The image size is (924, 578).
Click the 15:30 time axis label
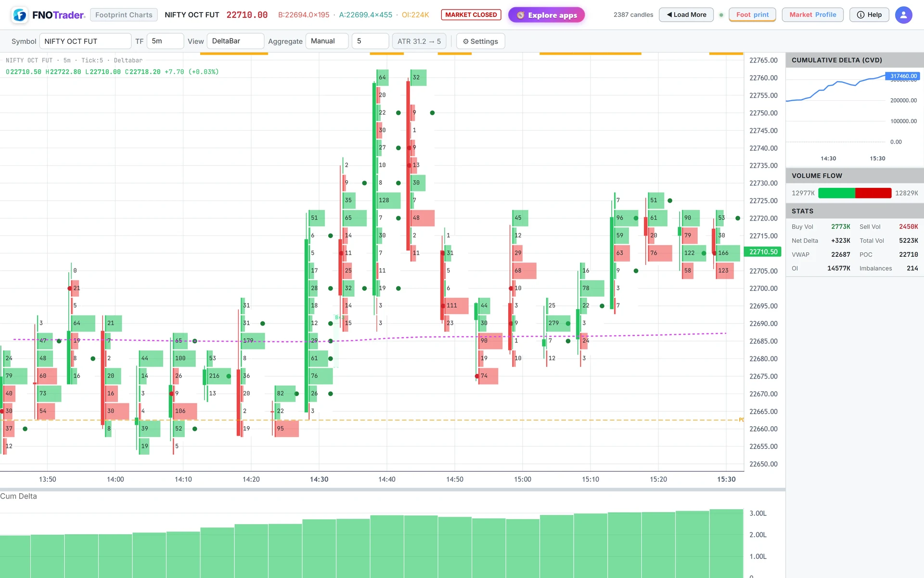(x=726, y=479)
